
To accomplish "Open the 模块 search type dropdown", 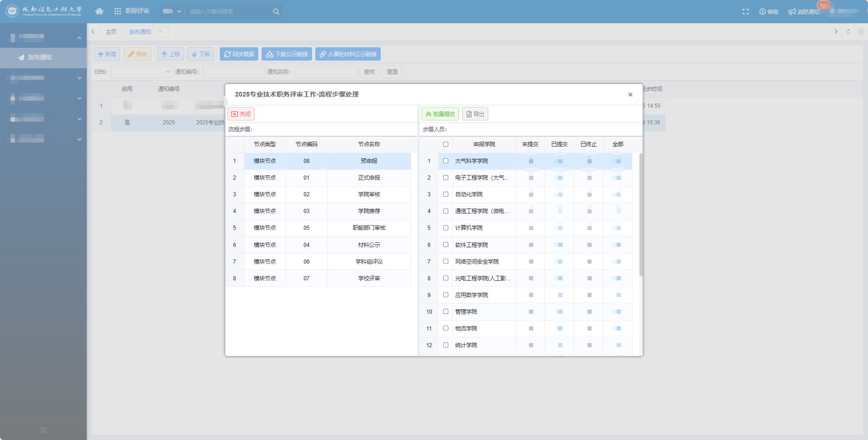I will (172, 12).
